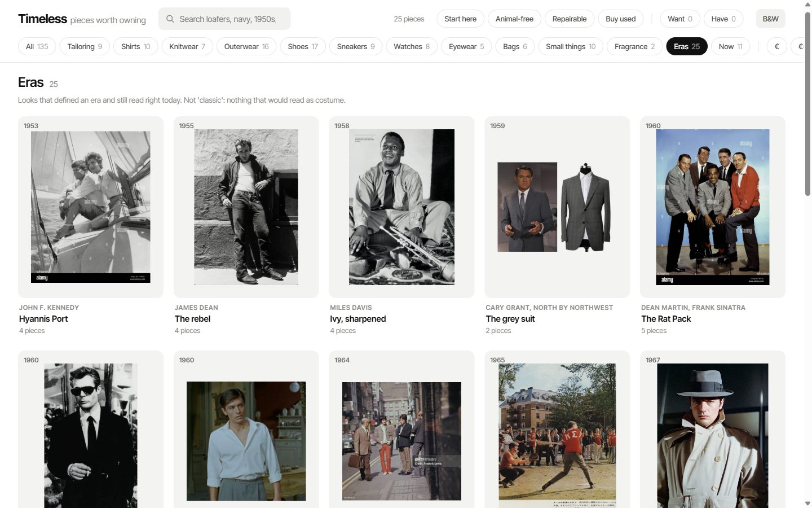The width and height of the screenshot is (812, 508).
Task: Click the search magnifier icon
Action: point(170,19)
